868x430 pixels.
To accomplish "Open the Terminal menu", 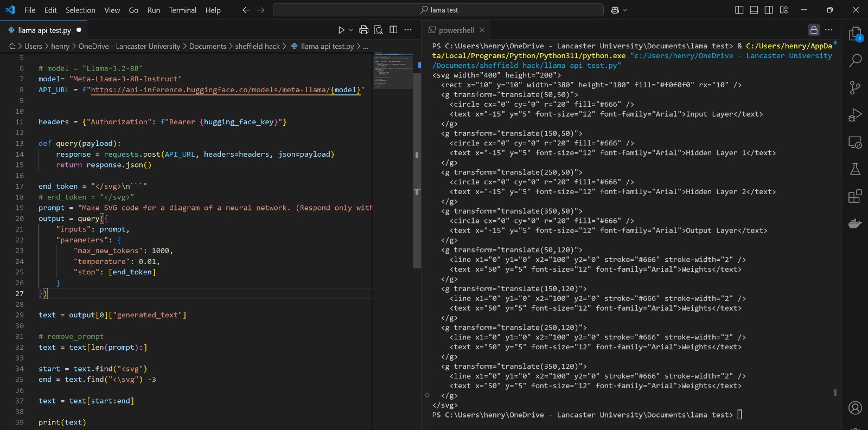I will (182, 10).
